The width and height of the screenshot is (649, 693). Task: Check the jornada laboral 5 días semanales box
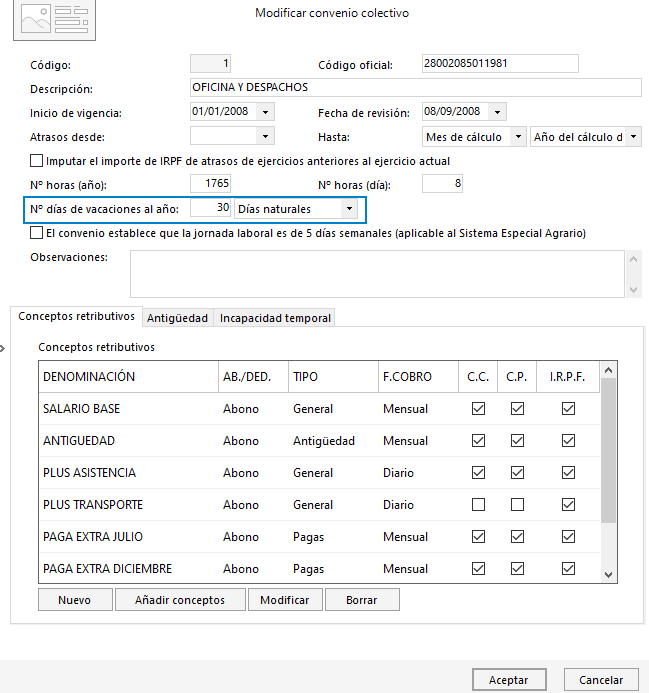pos(36,232)
